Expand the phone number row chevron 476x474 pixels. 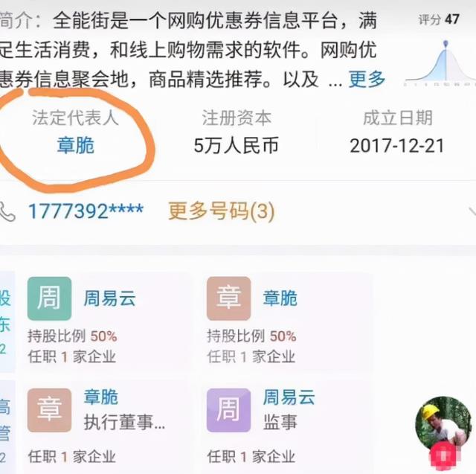(x=472, y=212)
